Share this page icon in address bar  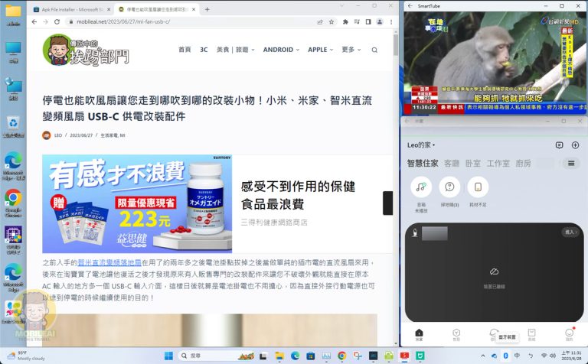pos(320,22)
